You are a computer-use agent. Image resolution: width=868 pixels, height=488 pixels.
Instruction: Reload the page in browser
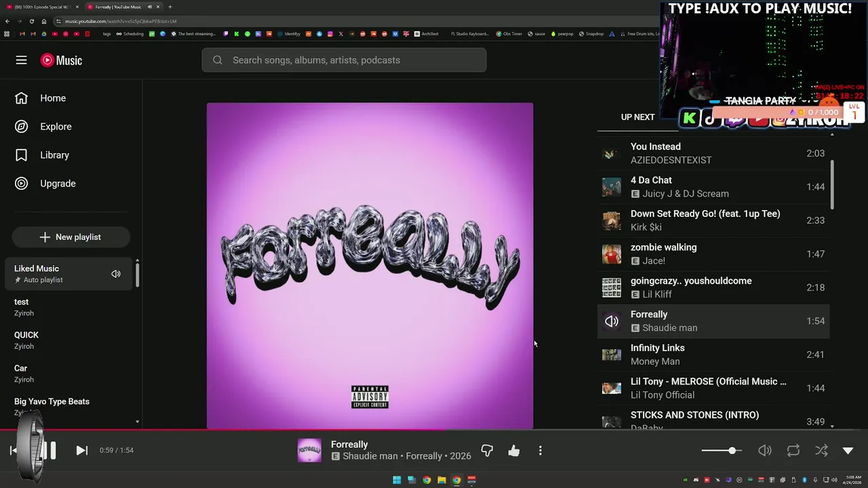(32, 21)
